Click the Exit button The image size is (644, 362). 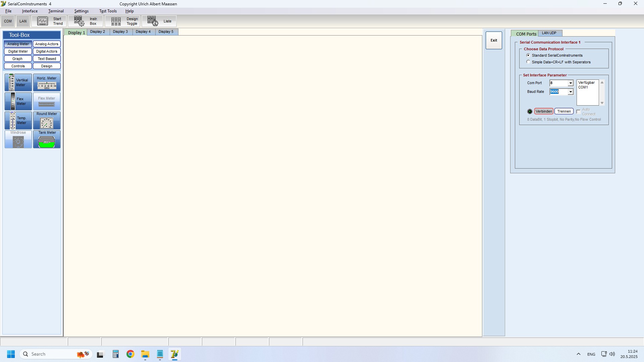(494, 40)
